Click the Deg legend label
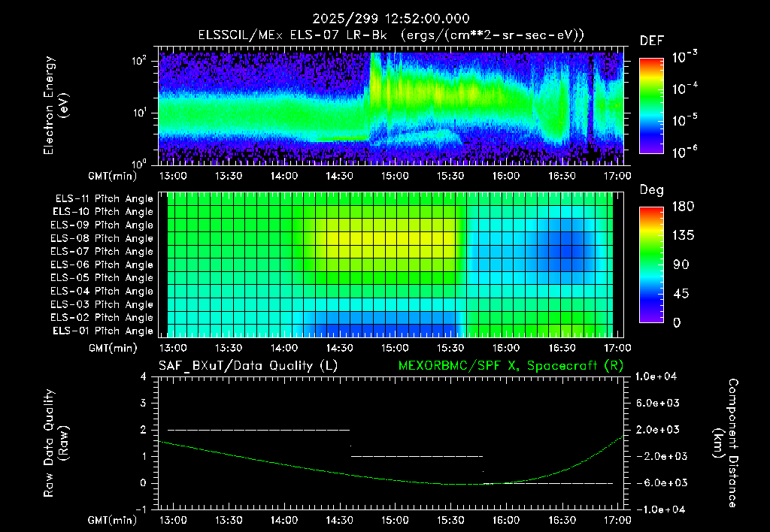This screenshot has height=532, width=770. point(652,190)
